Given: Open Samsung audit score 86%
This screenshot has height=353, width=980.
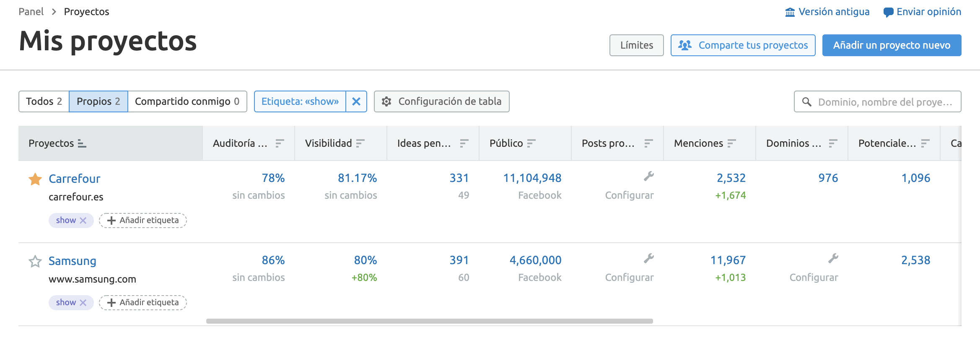Looking at the screenshot, I should point(273,260).
